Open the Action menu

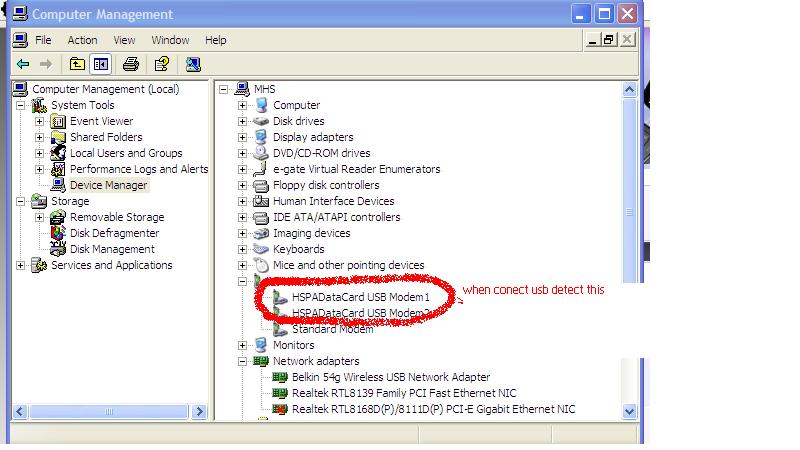click(82, 40)
